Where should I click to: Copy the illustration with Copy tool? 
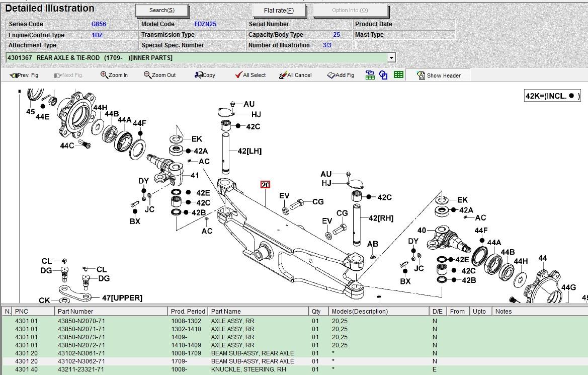[205, 75]
